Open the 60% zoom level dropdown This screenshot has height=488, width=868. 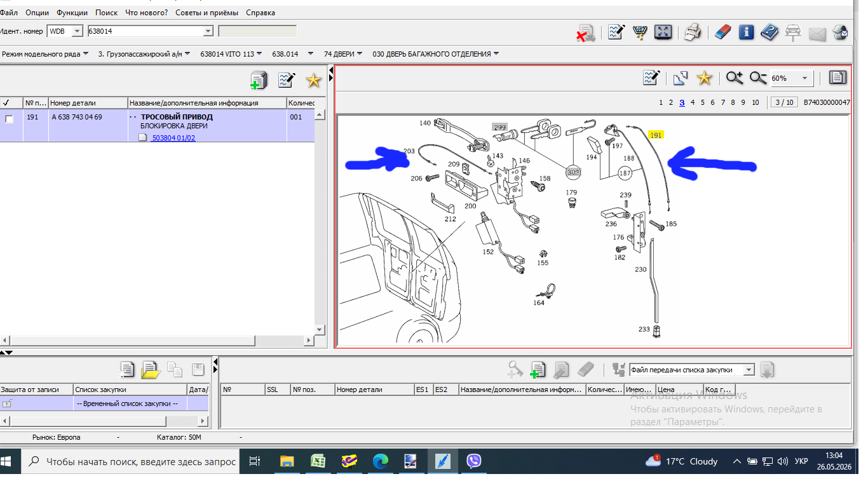(x=805, y=78)
